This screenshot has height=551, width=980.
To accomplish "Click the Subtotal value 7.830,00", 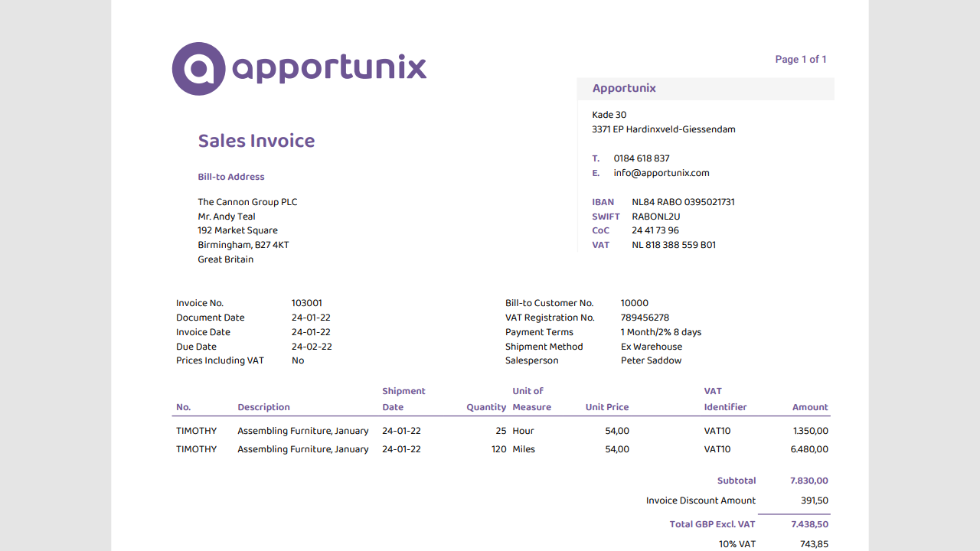I will [809, 481].
